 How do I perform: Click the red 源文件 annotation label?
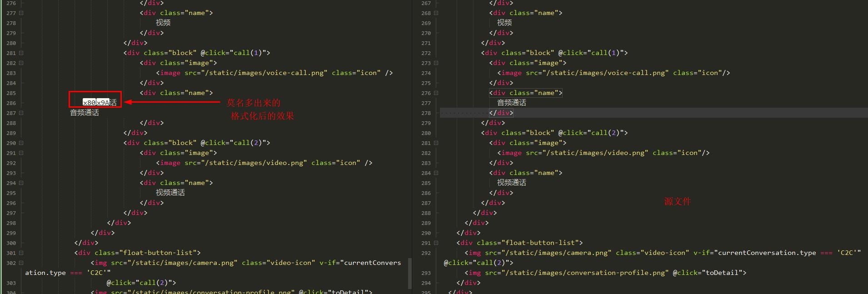pos(677,201)
